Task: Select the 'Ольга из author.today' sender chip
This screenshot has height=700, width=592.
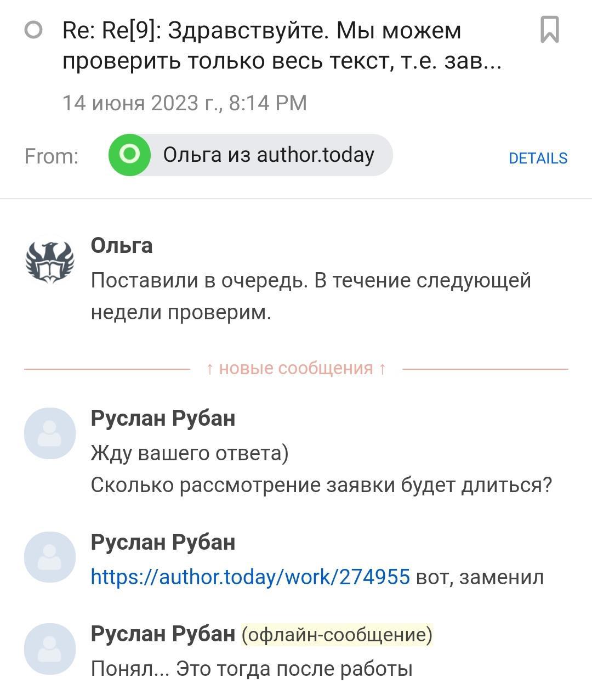Action: [269, 155]
